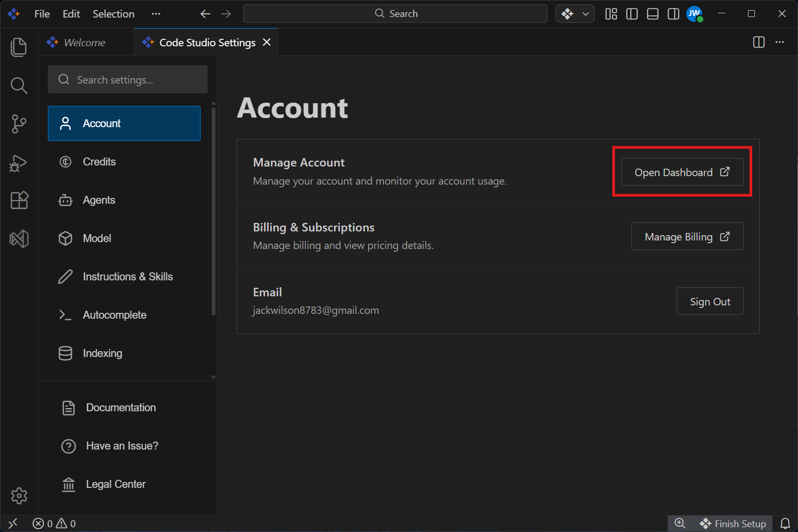Viewport: 798px width, 532px height.
Task: Open the Extensions view icon
Action: coord(19,201)
